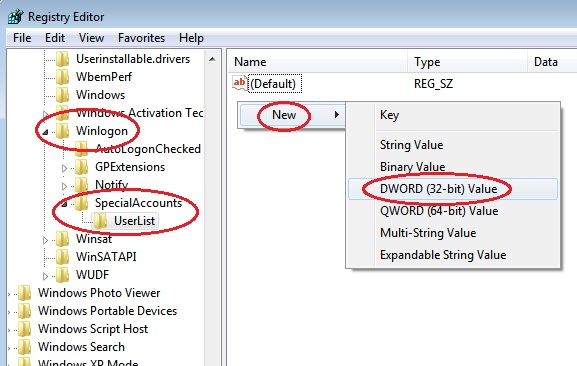Viewport: 577px width, 366px height.
Task: Click the Winsat folder icon
Action: point(63,239)
